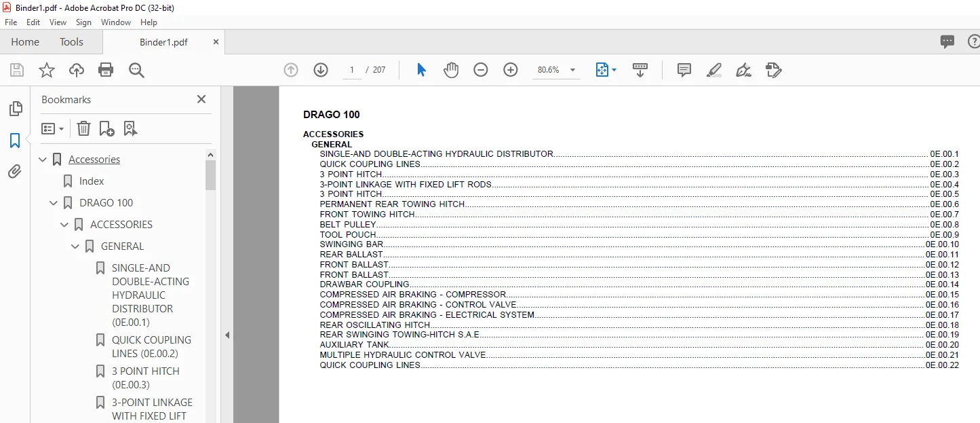Collapse the DRAGO 100 bookmark
Screen dimensions: 980x423
pyautogui.click(x=54, y=203)
